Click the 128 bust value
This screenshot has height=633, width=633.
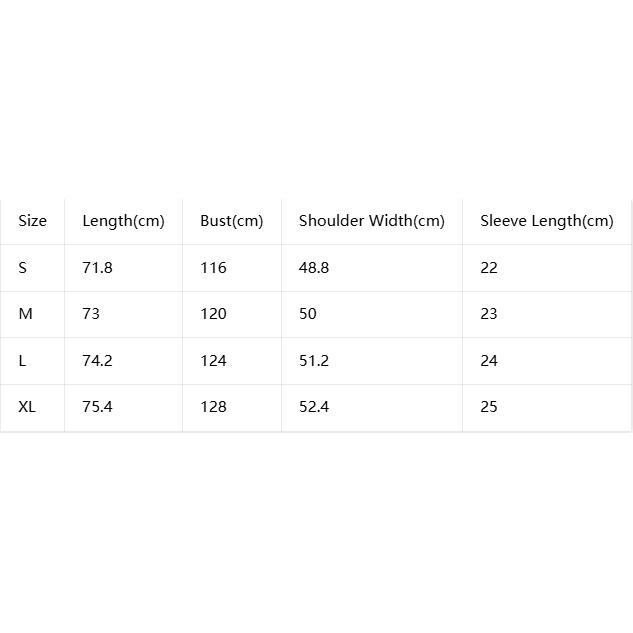click(214, 407)
